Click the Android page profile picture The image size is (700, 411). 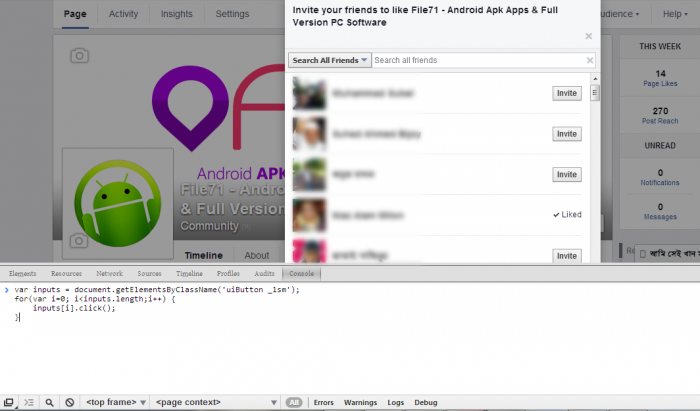118,203
